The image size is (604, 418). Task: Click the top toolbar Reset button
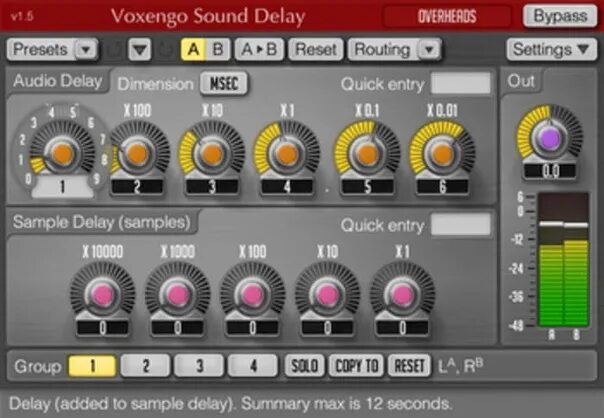tap(315, 50)
